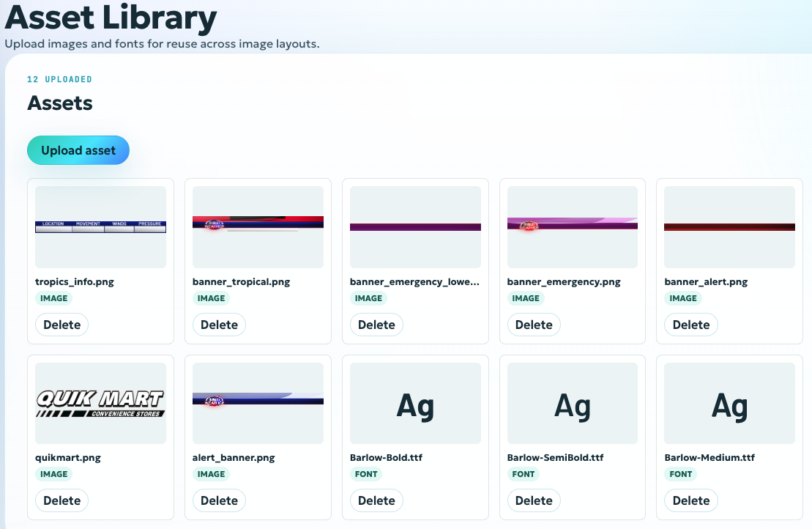Delete the alert_banner.png asset
Screen dimensions: 812x529
tap(219, 500)
